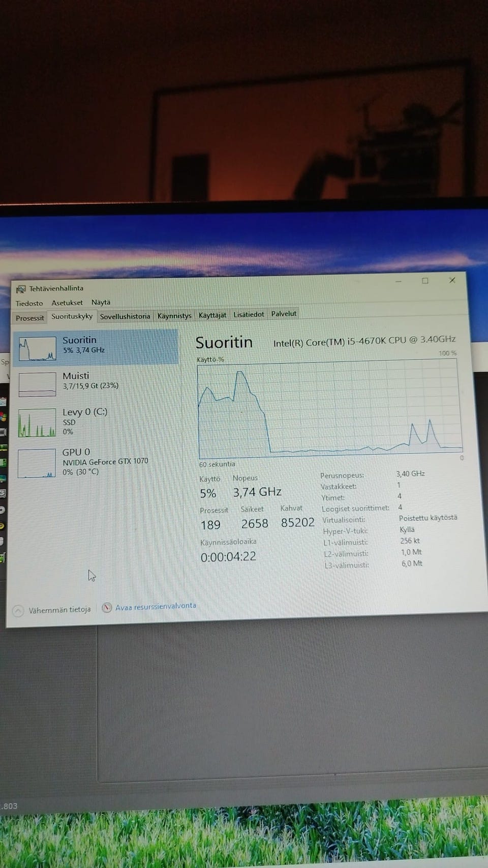Select the Levy 0 (C:) item
The height and width of the screenshot is (868, 488).
click(96, 422)
